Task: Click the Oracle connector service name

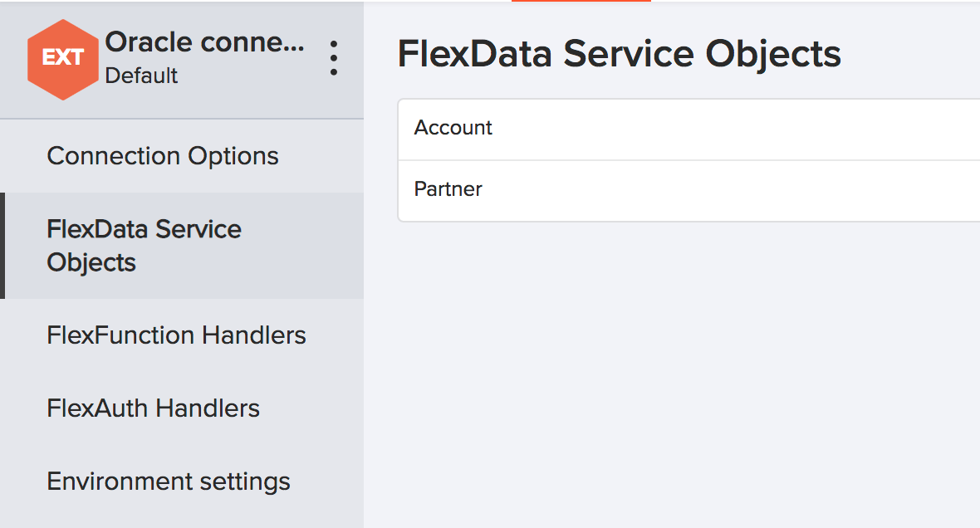Action: [x=204, y=42]
